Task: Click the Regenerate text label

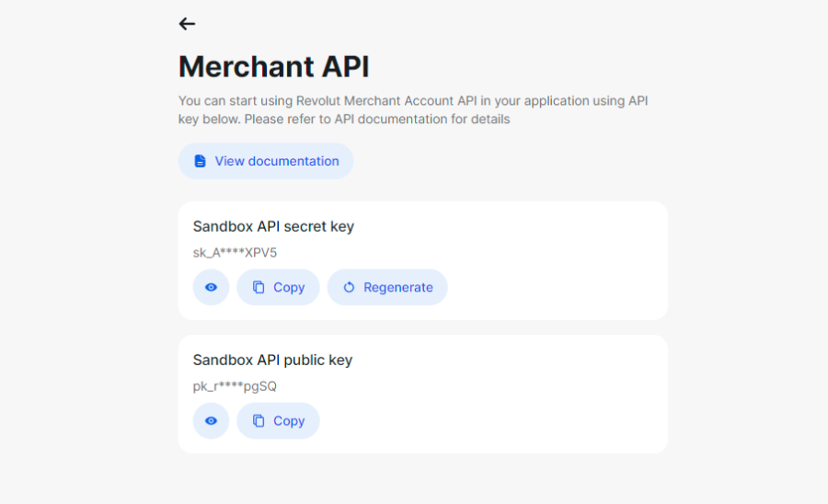Action: point(398,287)
